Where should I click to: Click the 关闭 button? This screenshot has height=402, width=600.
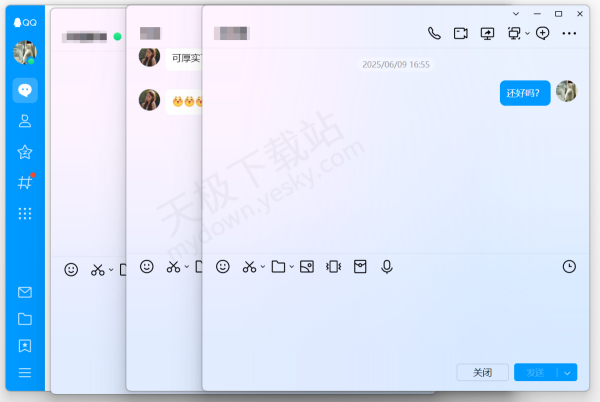click(482, 372)
